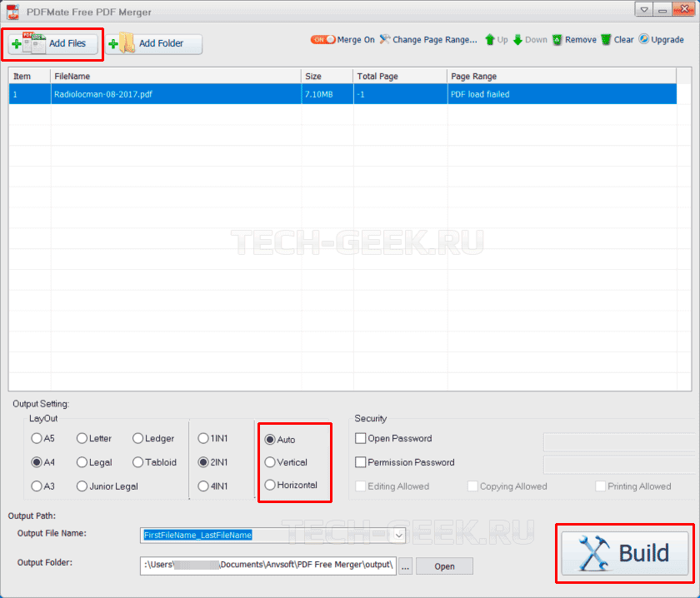The image size is (700, 598).
Task: Click the Copying Allowed checkbox
Action: pyautogui.click(x=472, y=486)
